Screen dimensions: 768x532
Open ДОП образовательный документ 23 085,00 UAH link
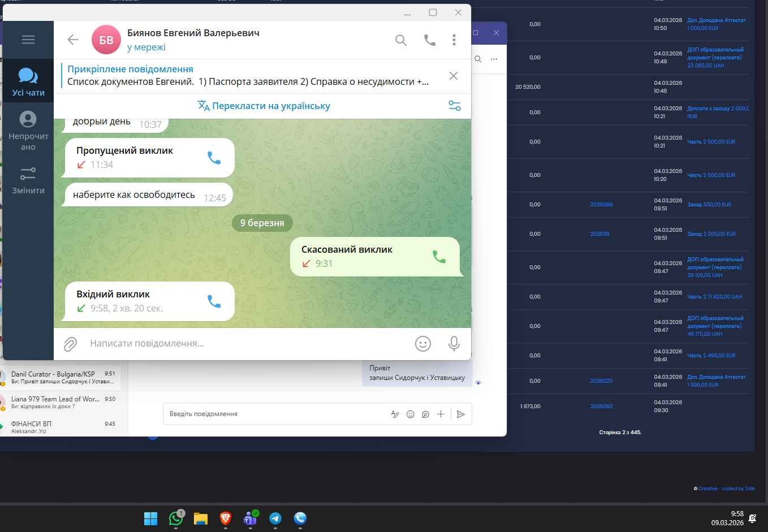click(715, 58)
